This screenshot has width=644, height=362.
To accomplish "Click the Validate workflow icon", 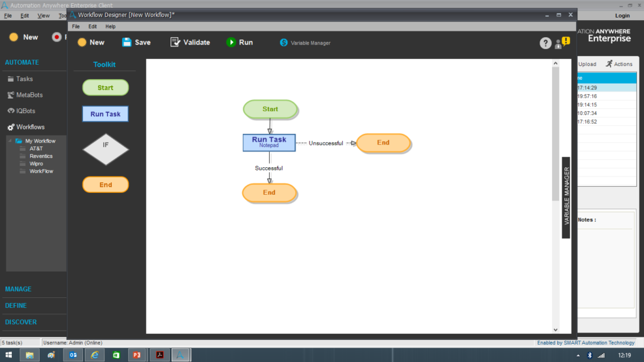I will pos(175,42).
